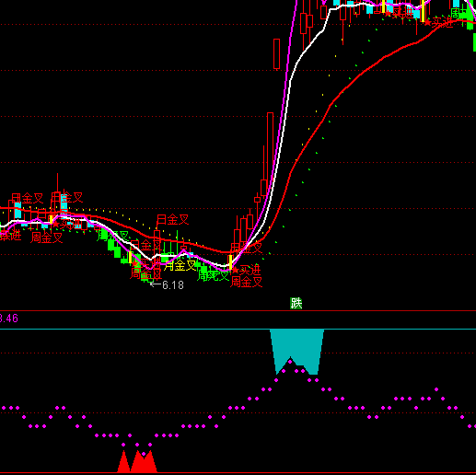This screenshot has width=476, height=475.
Task: Select the yellow signal bar at rally start
Action: click(x=230, y=262)
